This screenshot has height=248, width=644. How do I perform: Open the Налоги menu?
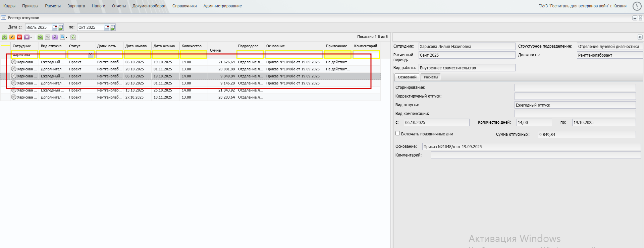click(x=99, y=6)
